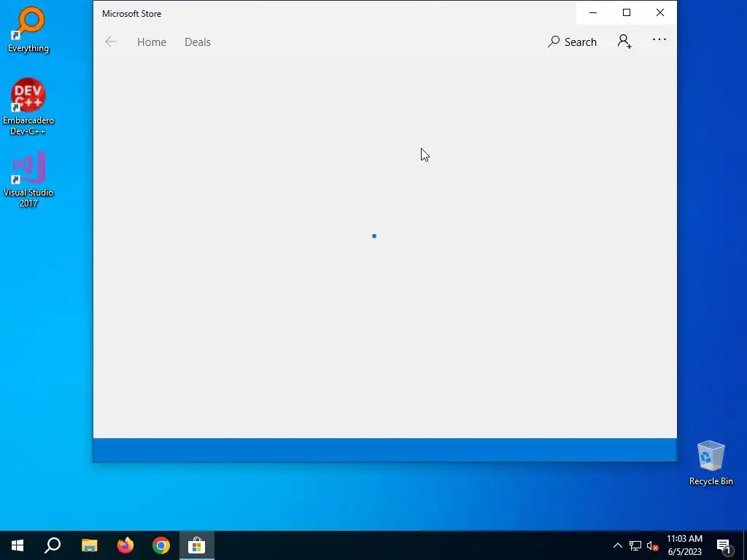Select the Recycle Bin desktop icon
Screen dimensions: 747x560
pos(711,463)
